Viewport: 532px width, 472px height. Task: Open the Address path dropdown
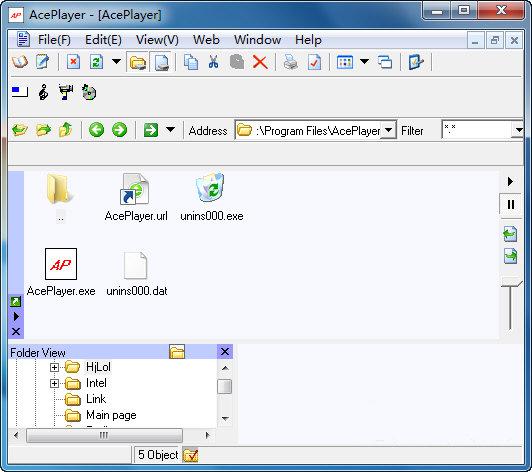pos(389,130)
